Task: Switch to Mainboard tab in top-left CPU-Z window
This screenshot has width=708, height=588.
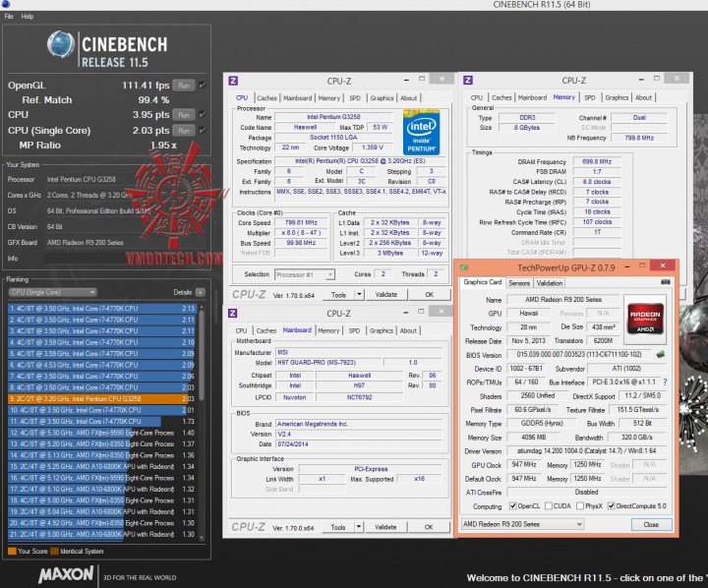Action: 298,98
